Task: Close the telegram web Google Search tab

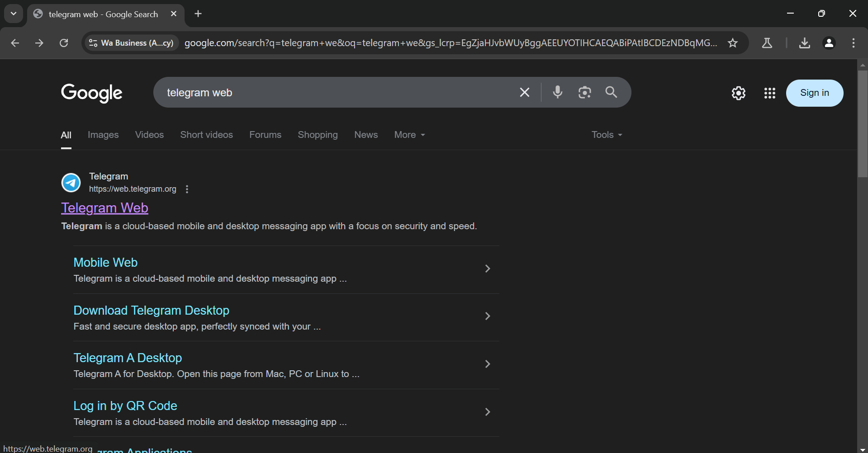Action: coord(174,14)
